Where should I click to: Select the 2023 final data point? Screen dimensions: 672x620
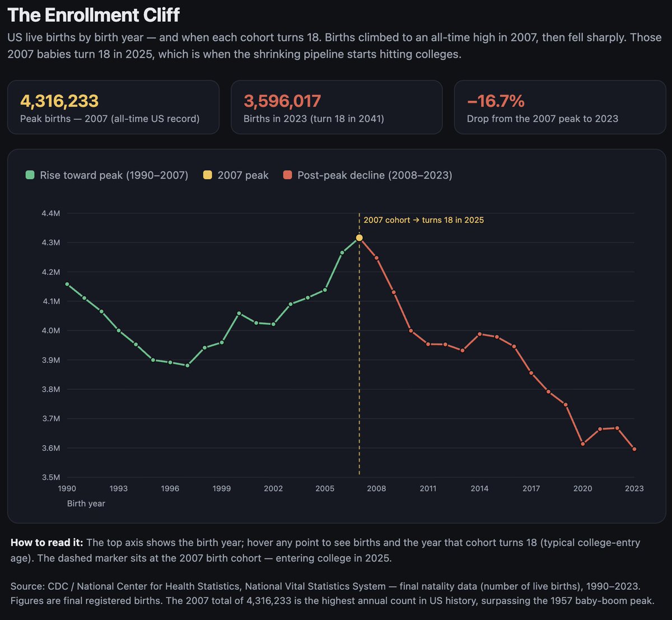click(634, 449)
